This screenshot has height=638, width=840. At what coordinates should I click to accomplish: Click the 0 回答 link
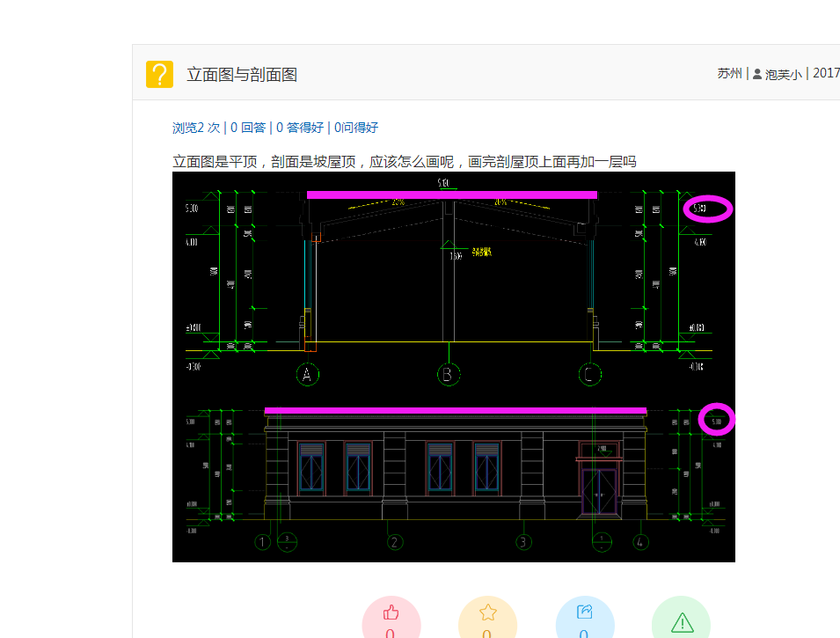[x=248, y=128]
